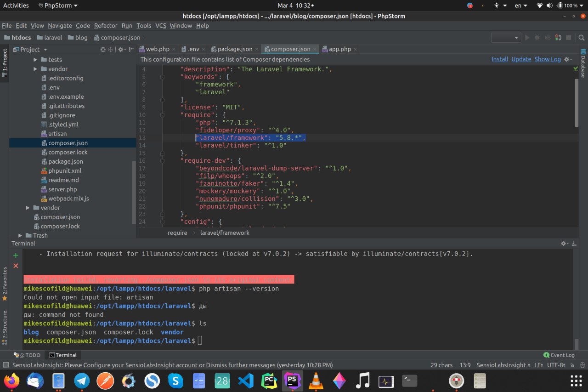Open the Project view selector dropdown

tap(30, 50)
